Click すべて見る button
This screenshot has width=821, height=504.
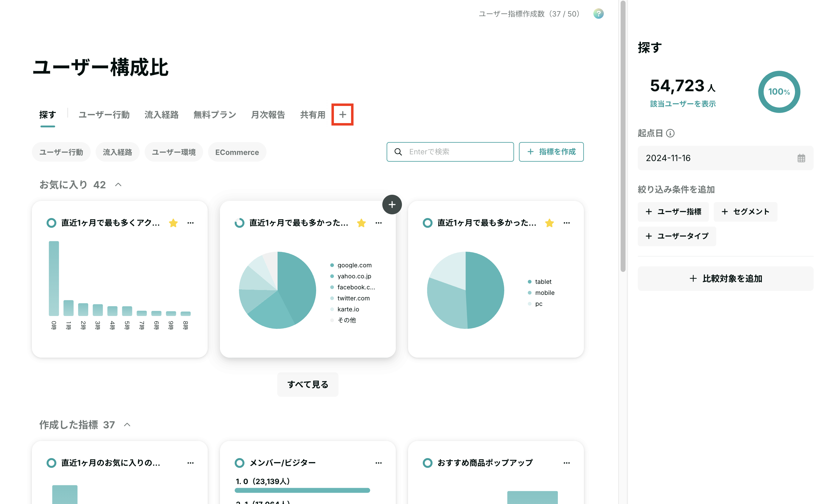click(x=308, y=385)
